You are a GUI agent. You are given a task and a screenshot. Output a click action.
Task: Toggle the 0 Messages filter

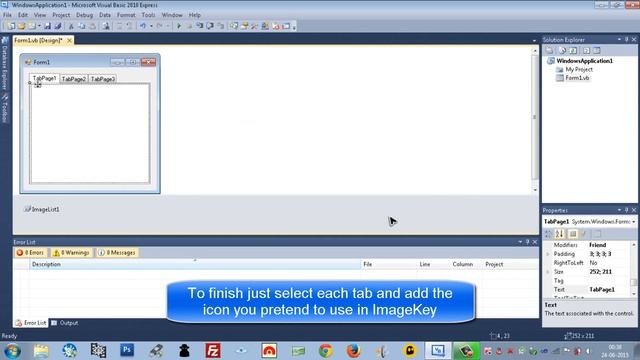[117, 253]
